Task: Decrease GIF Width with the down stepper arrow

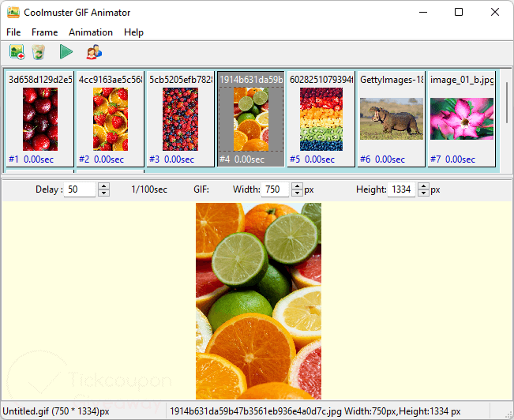Action: (297, 193)
